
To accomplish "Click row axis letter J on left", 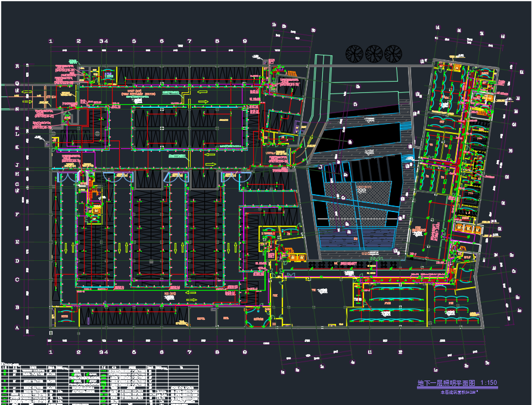I will (x=17, y=165).
